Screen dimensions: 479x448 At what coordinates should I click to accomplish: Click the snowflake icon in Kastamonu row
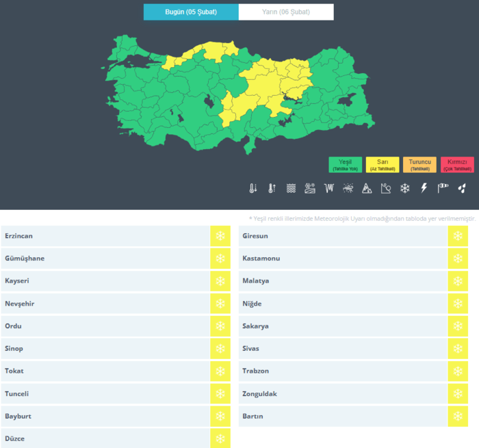tap(458, 259)
